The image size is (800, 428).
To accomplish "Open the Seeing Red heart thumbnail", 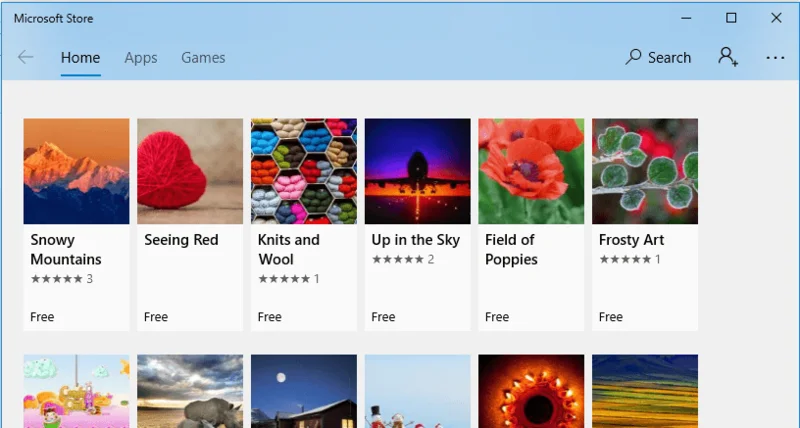I will click(190, 171).
